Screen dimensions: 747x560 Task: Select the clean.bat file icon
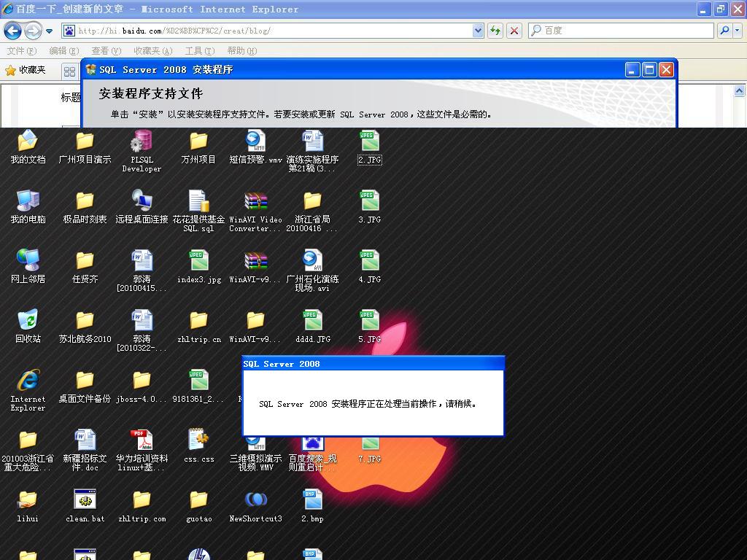85,501
